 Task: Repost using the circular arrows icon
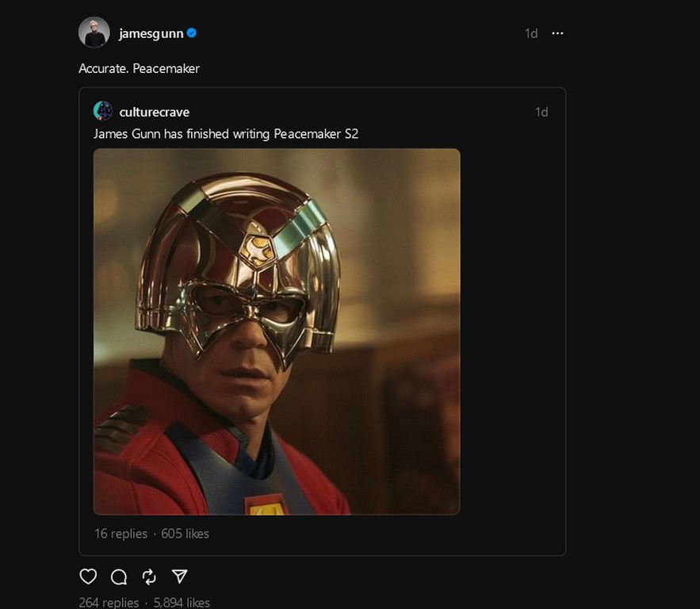pyautogui.click(x=149, y=576)
